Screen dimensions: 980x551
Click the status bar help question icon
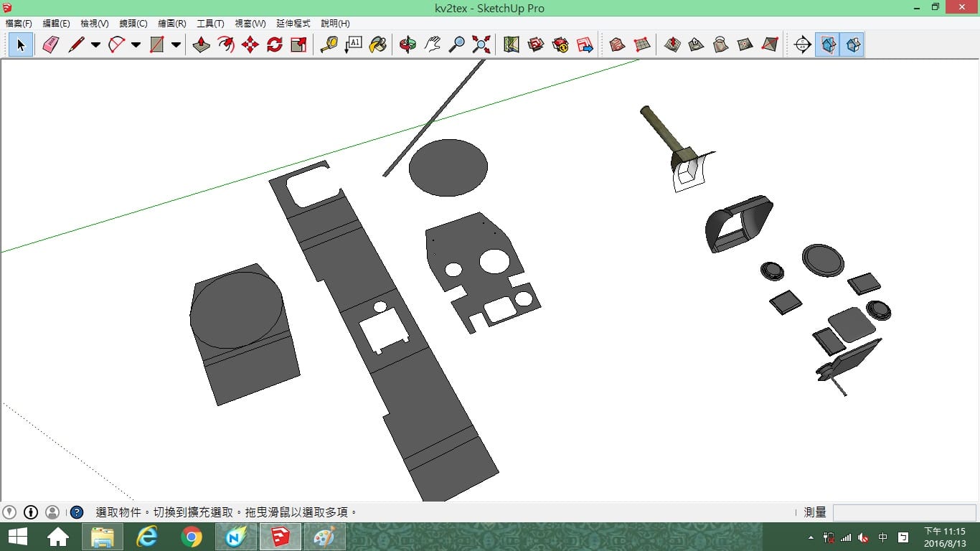coord(77,512)
